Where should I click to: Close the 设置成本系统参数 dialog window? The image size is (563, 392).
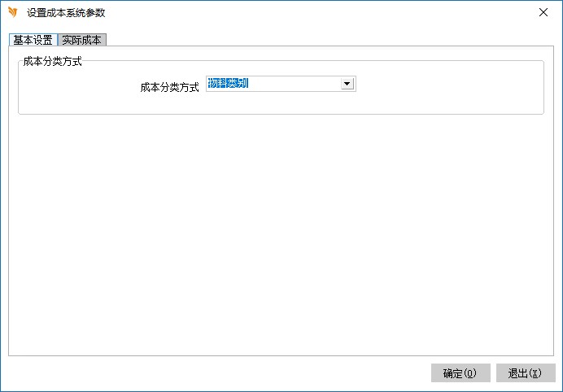543,12
